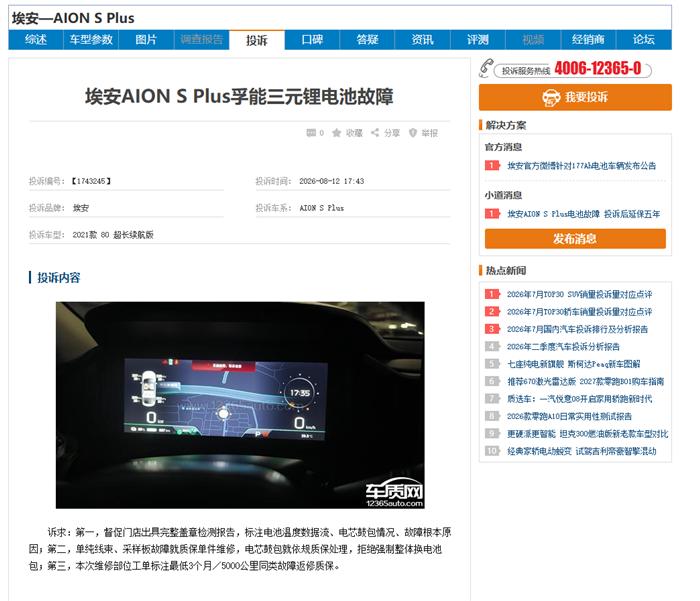This screenshot has width=700, height=601.
Task: Click the 分享 share icon
Action: tap(375, 133)
